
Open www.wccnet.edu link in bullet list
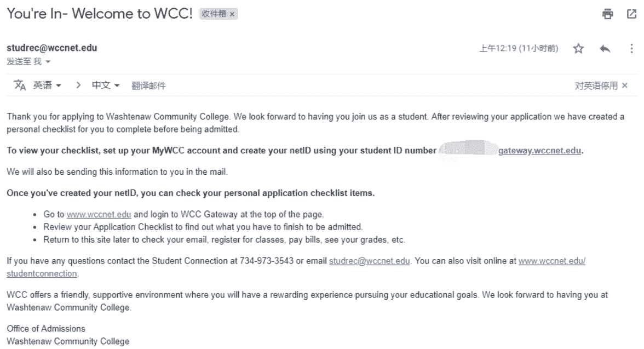[x=99, y=214]
